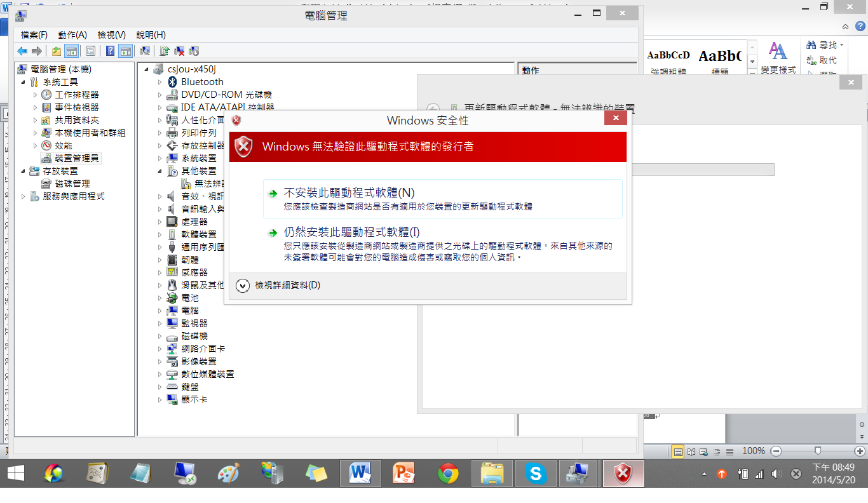Click the toolbar device icon with the down arrow
868x503 pixels.
(x=194, y=51)
